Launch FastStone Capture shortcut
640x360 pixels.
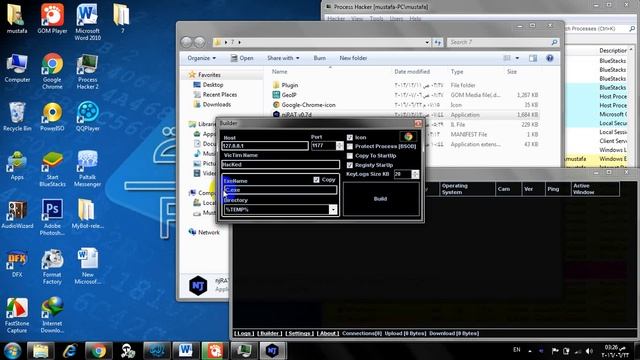point(17,315)
